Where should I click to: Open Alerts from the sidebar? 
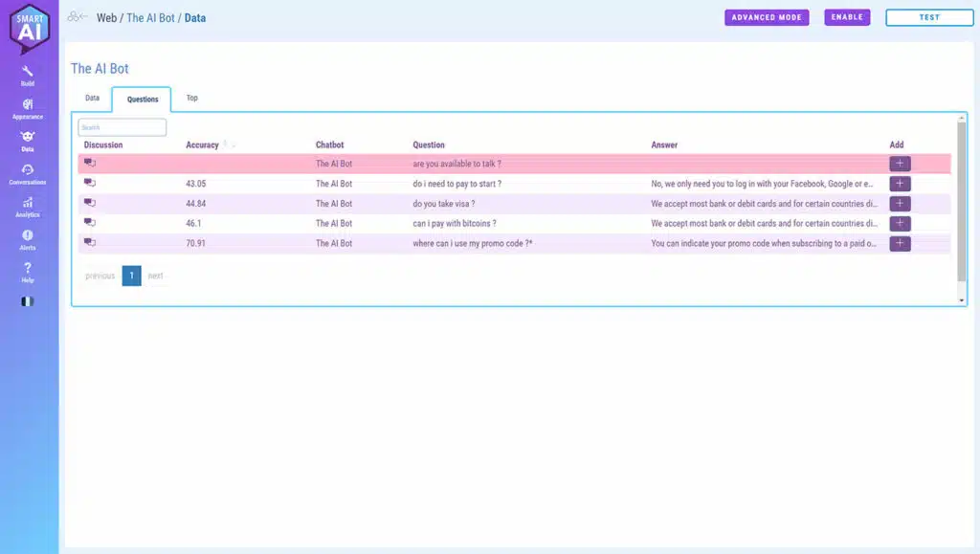click(x=28, y=235)
